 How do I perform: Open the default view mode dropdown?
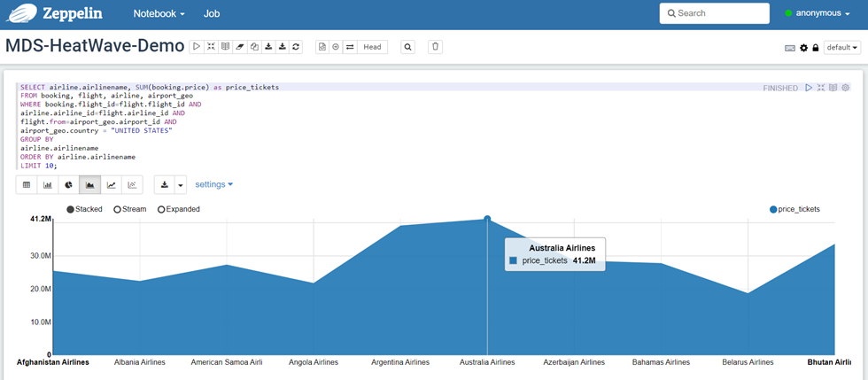[x=842, y=48]
